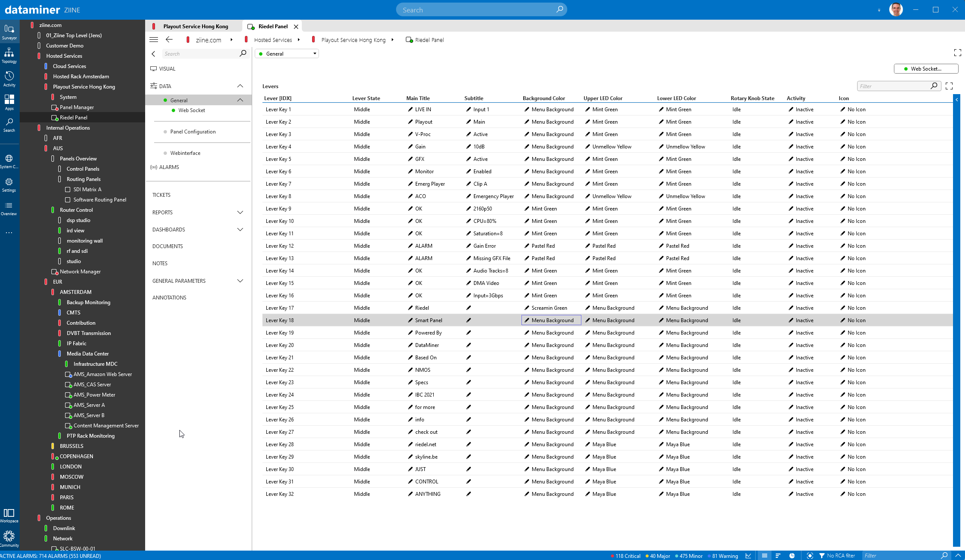
Task: Click the pencil icon for LIVE IN main title
Action: [x=411, y=110]
